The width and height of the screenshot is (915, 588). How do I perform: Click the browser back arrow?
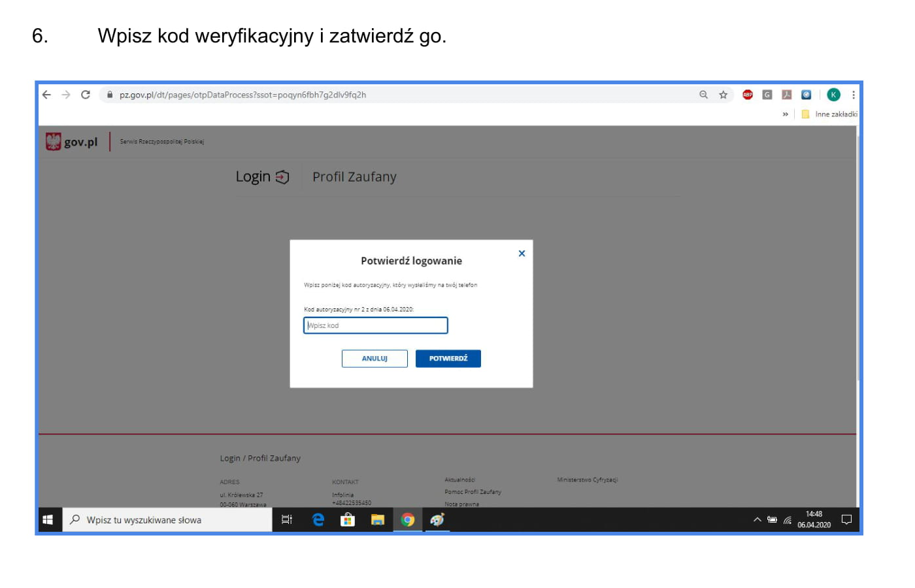[x=46, y=95]
